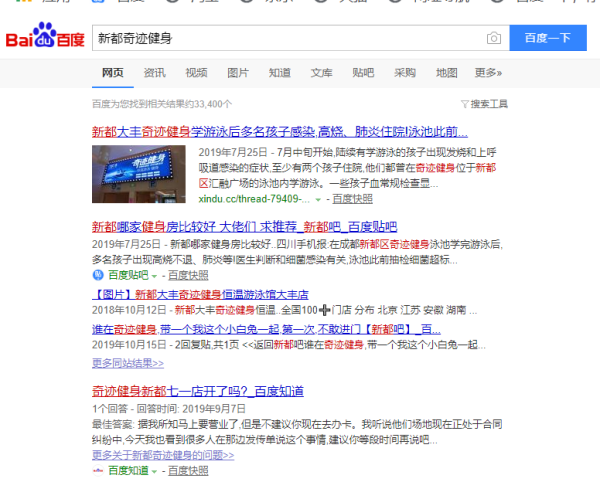Expand dropdown arrow beside xindu.cc URL
Image resolution: width=600 pixels, height=482 pixels.
coord(318,200)
